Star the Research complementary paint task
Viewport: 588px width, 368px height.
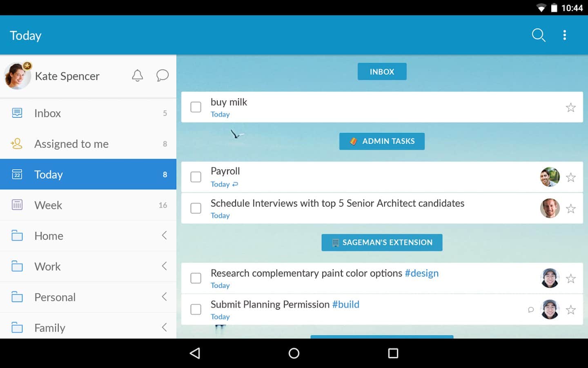click(570, 279)
